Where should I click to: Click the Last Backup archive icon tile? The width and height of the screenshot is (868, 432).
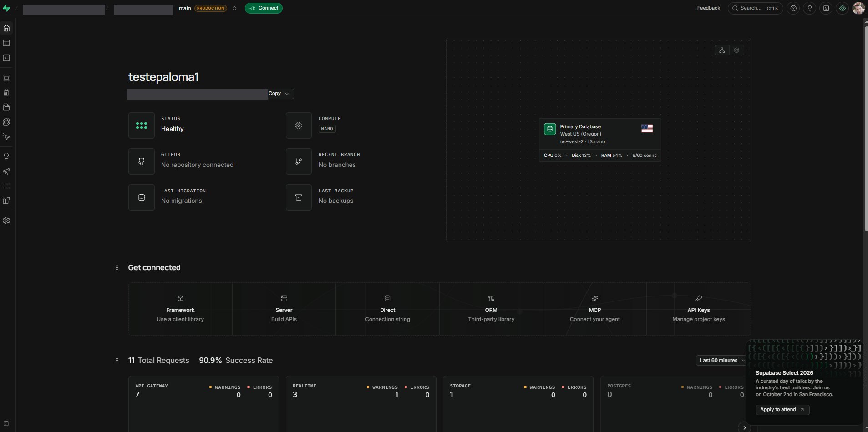[299, 197]
